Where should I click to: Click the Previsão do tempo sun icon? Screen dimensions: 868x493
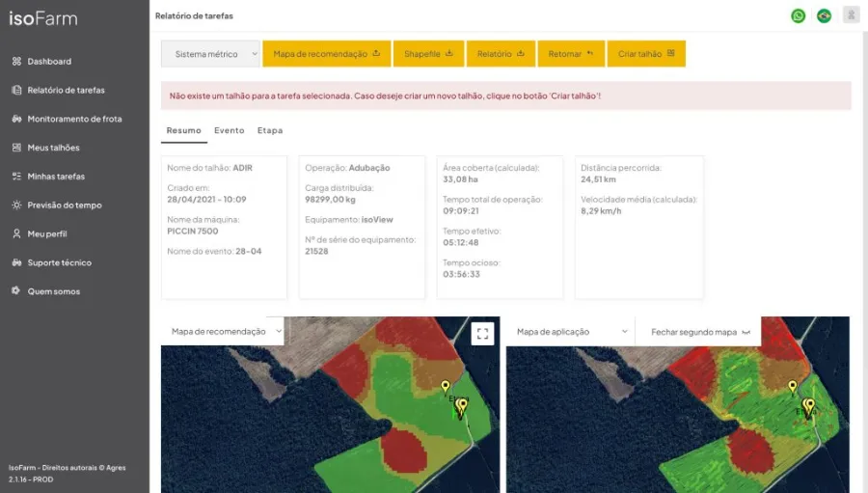point(16,205)
